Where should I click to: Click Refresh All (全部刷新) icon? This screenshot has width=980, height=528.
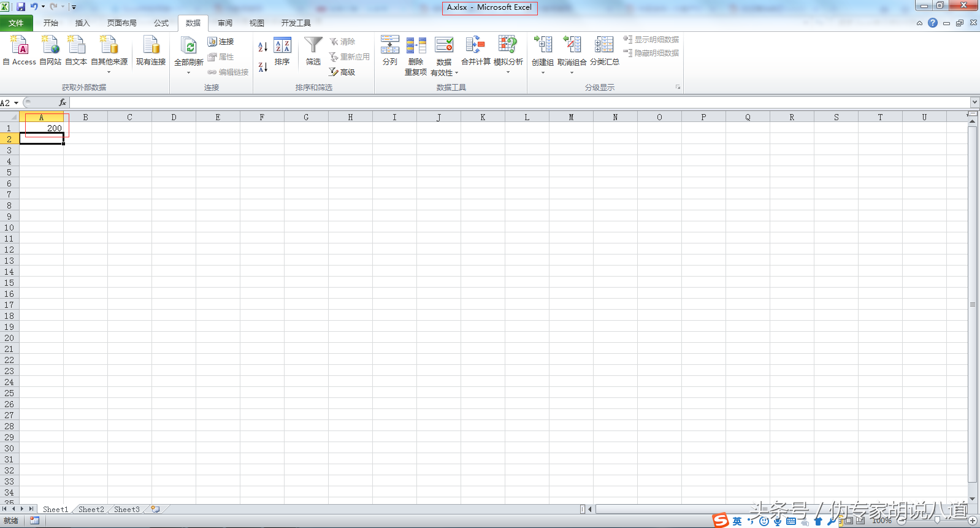pyautogui.click(x=189, y=46)
